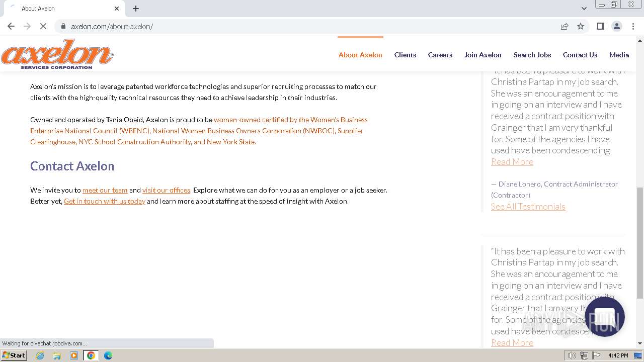644x362 pixels.
Task: Click the scrollbar up arrow
Action: click(640, 40)
